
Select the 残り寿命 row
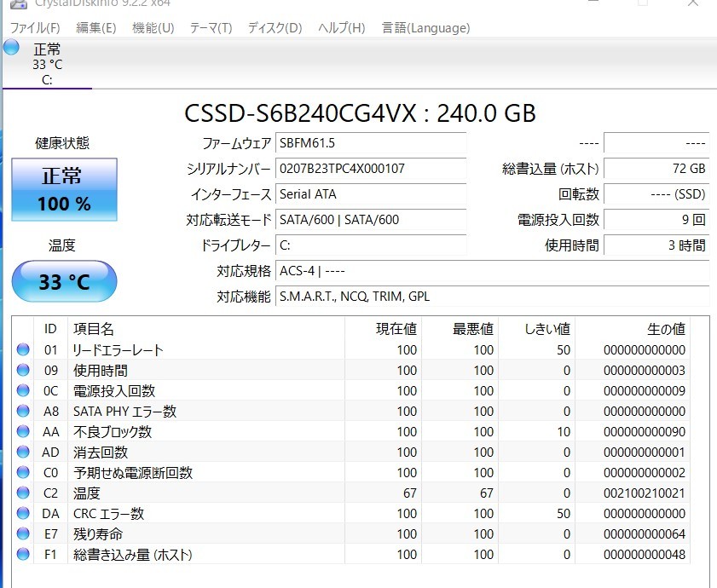(350, 533)
